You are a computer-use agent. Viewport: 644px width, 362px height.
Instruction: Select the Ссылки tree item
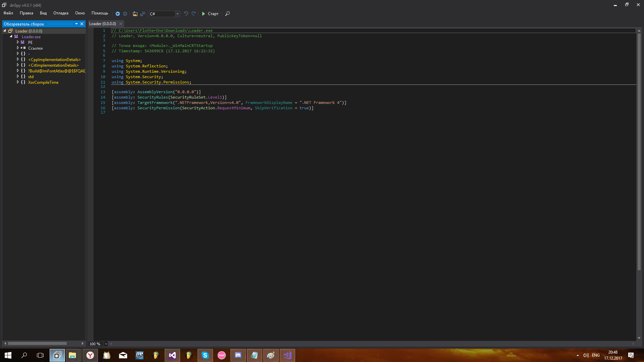pos(35,48)
